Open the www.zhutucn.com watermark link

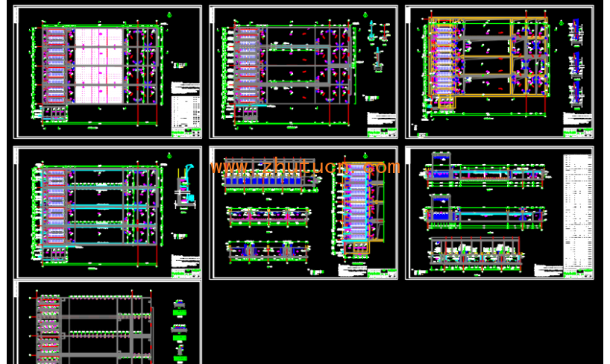point(305,167)
